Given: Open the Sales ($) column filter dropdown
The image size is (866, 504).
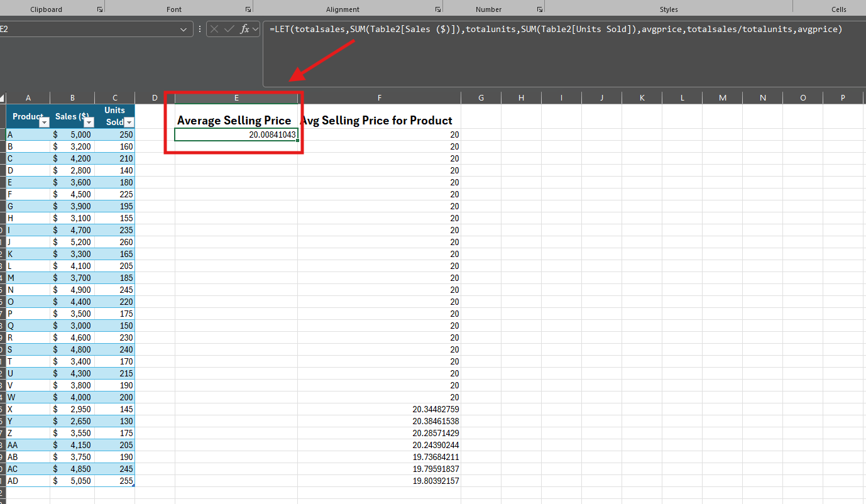Looking at the screenshot, I should tap(89, 123).
